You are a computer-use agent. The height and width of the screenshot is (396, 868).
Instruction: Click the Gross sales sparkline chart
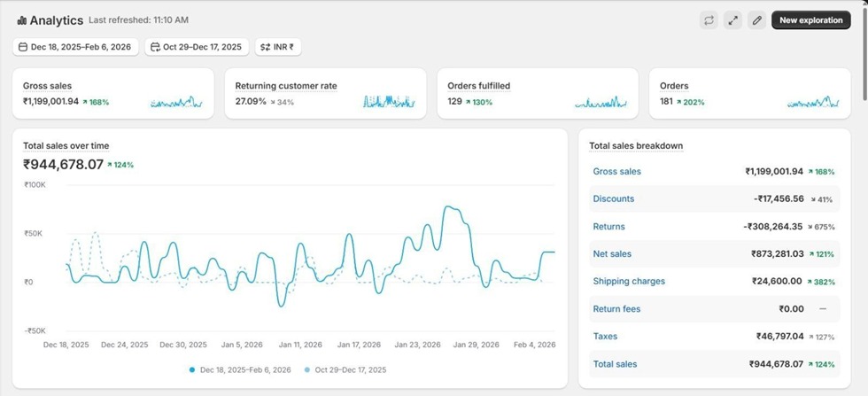(x=177, y=103)
